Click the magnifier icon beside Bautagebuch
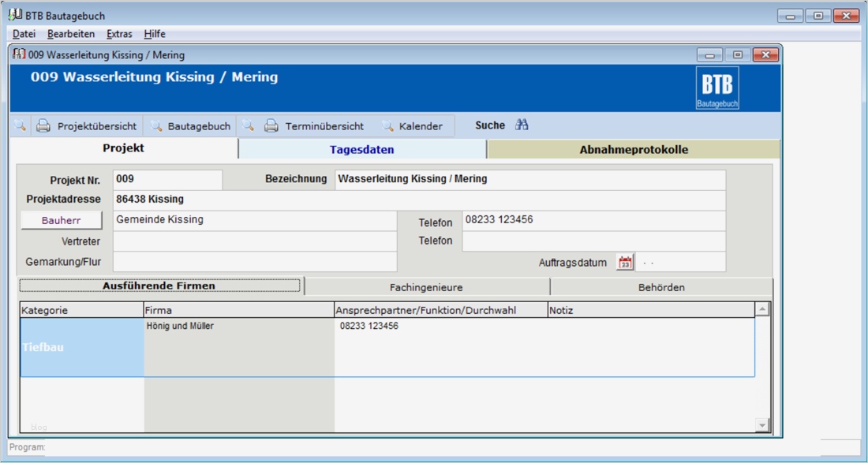Screen dimensions: 868x463 [x=156, y=126]
